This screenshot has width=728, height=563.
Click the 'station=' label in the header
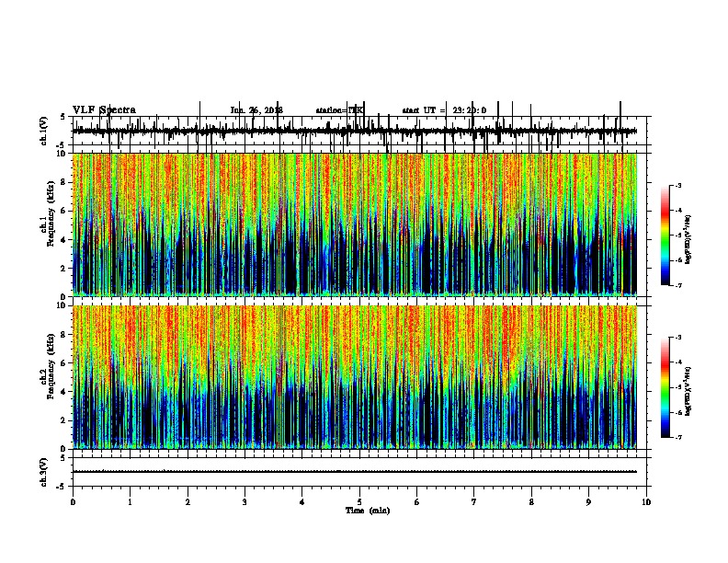tap(332, 110)
